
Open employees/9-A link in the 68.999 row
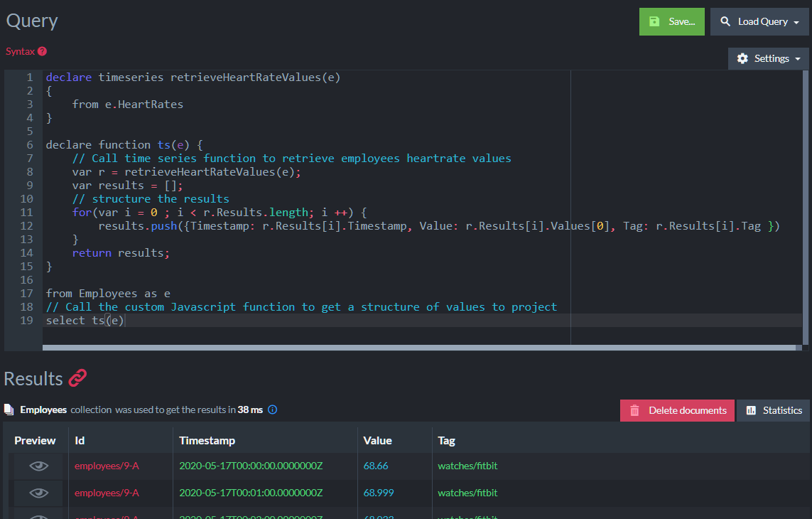(107, 493)
